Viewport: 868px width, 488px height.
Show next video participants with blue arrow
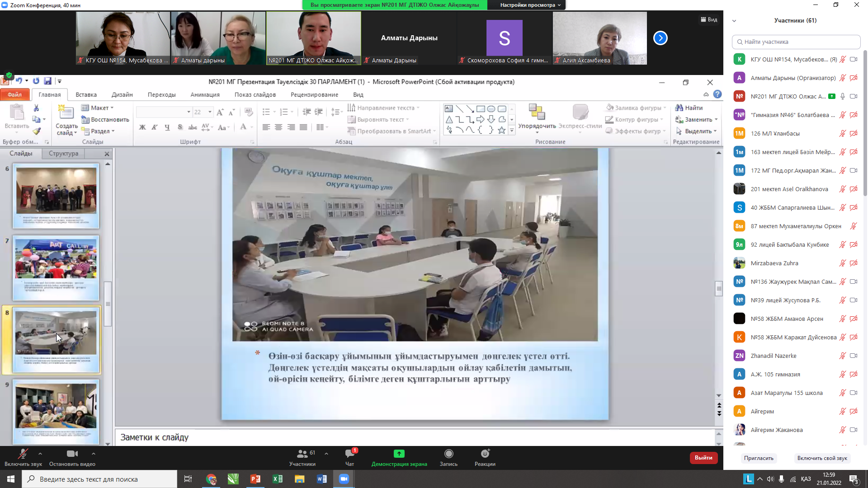point(660,38)
